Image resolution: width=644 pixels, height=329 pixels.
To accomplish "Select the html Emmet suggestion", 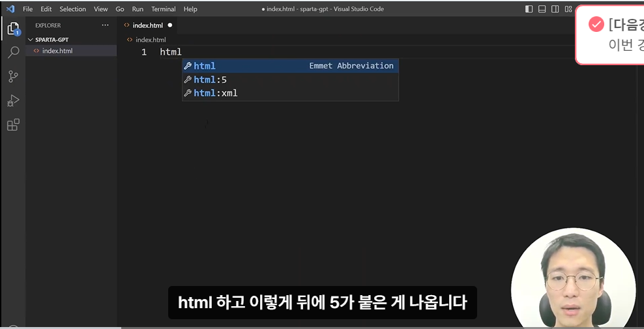I will coord(290,66).
